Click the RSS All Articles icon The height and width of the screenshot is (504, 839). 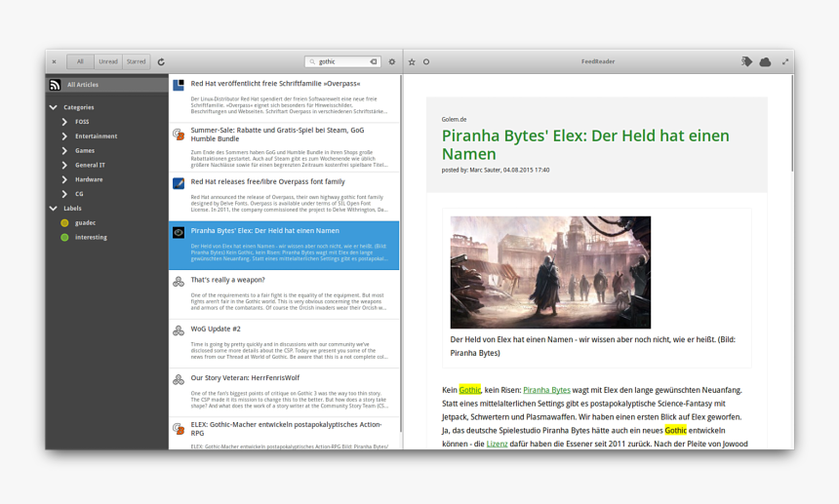[55, 85]
